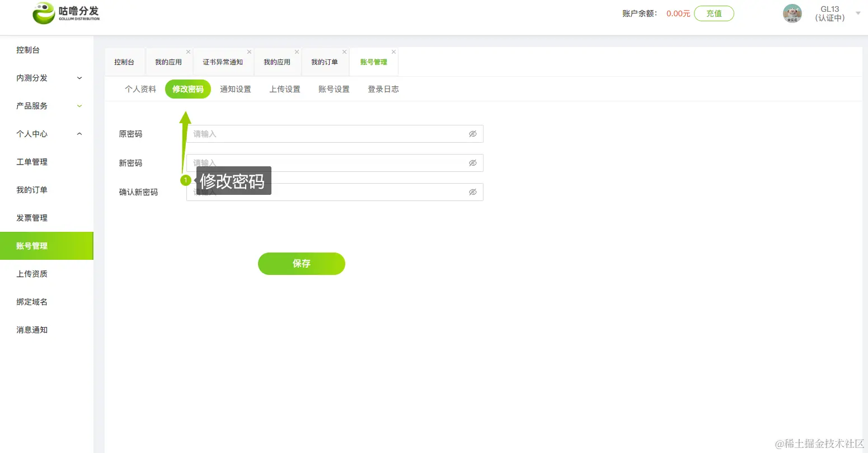Click the 保存 save button
Screen dimensions: 868x453
coord(301,263)
